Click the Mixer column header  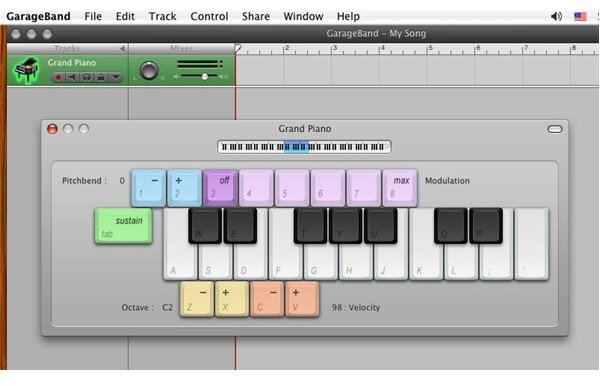pos(181,49)
